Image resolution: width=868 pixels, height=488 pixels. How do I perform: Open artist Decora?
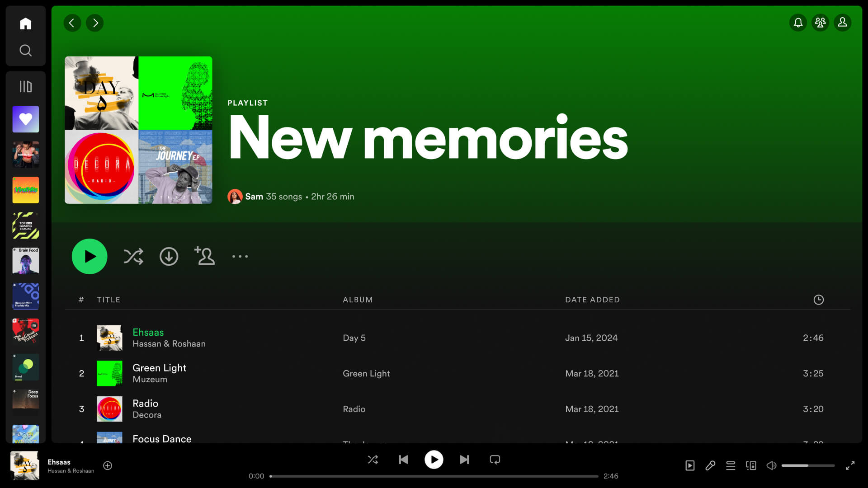[x=147, y=415]
